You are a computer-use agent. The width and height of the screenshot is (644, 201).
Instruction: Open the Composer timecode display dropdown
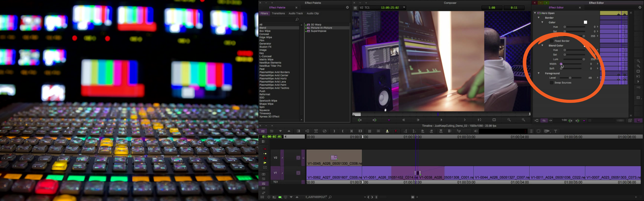tap(404, 8)
